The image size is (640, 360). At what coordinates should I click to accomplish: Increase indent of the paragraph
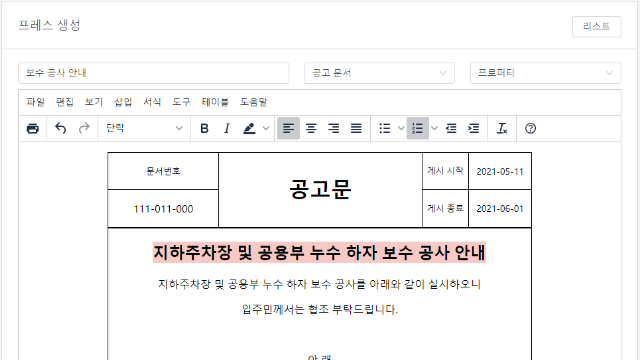[473, 129]
